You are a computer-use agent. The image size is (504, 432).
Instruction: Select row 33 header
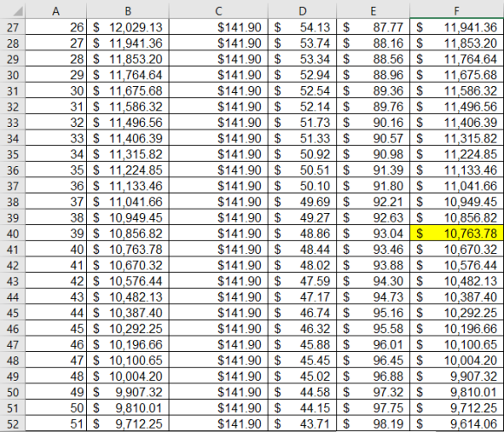click(12, 123)
